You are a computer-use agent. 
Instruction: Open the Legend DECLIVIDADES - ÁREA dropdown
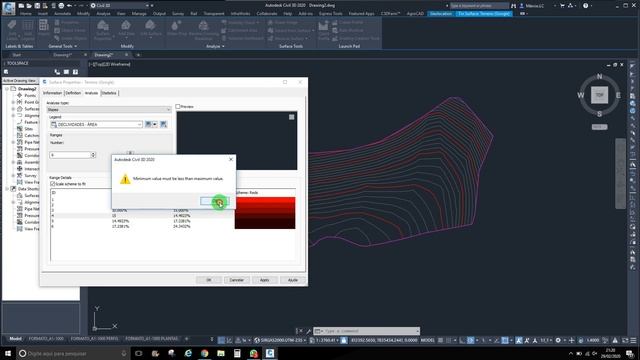click(x=96, y=124)
